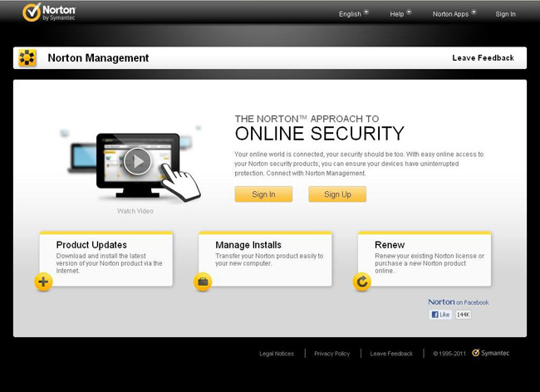Like Norton using the Facebook button
The image size is (540, 392).
click(x=440, y=315)
